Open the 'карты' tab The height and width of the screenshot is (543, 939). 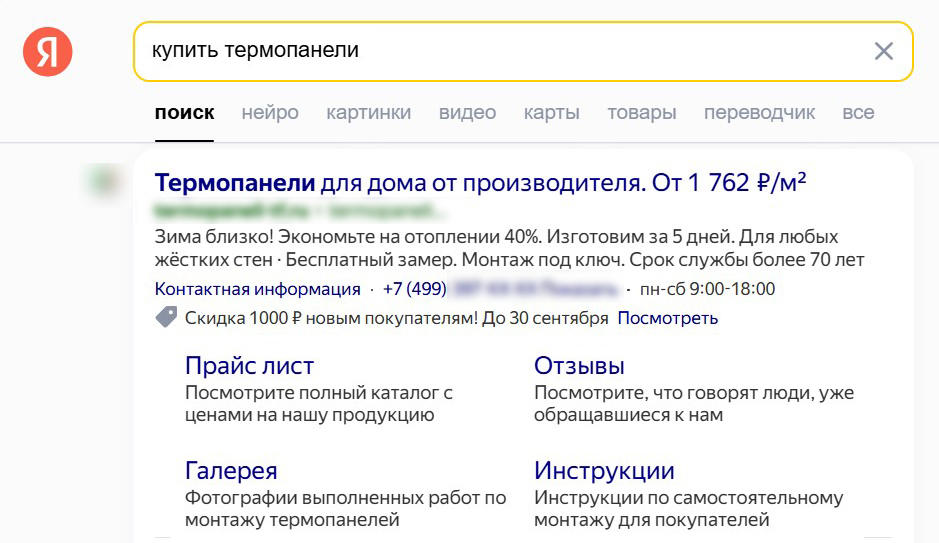551,113
